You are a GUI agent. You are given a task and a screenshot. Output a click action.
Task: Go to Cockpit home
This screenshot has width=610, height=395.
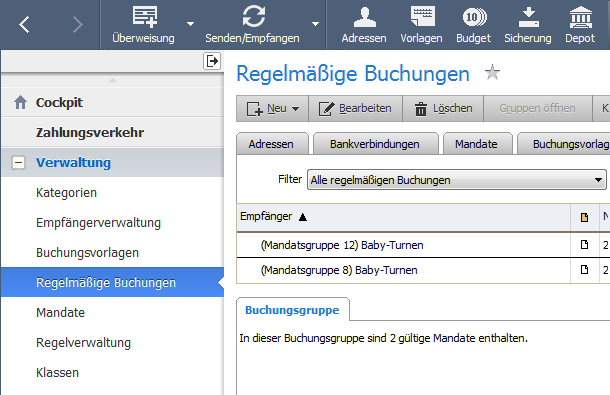pyautogui.click(x=112, y=102)
